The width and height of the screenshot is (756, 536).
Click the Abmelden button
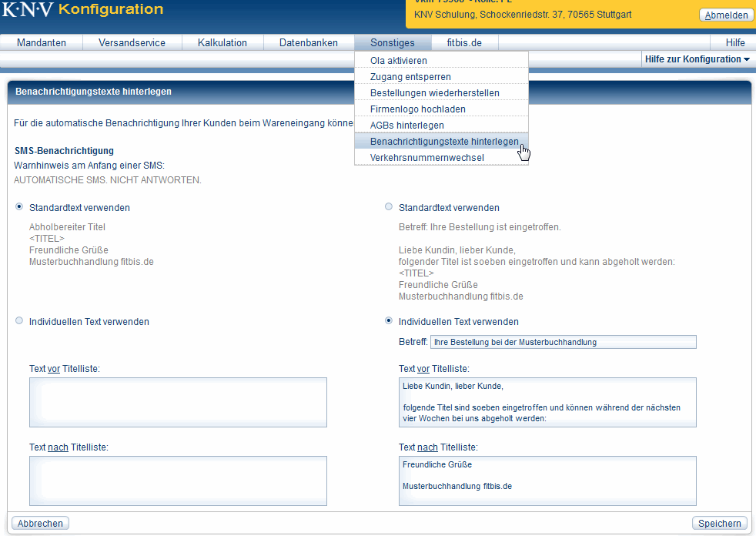[726, 15]
